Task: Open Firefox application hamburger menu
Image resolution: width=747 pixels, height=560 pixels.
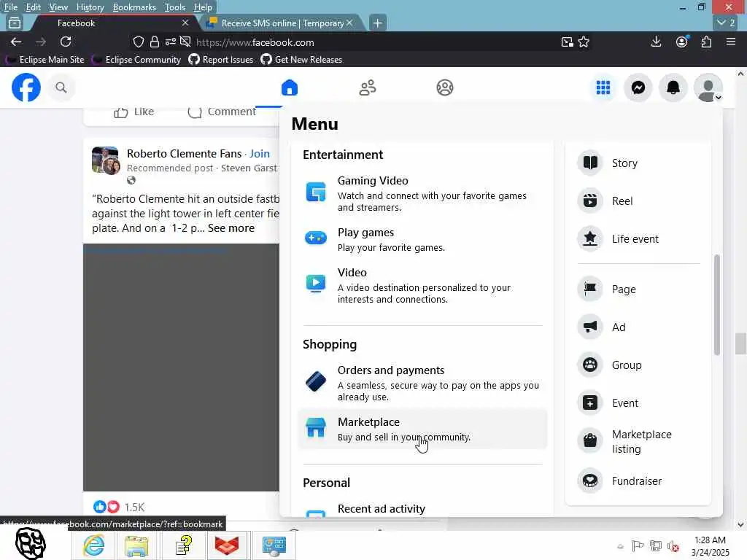Action: coord(731,42)
